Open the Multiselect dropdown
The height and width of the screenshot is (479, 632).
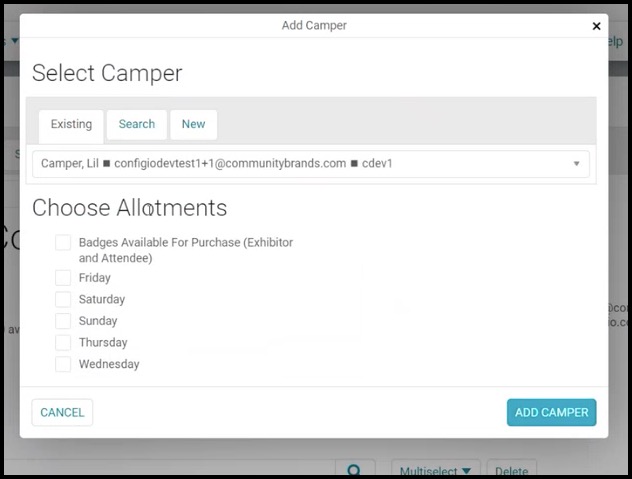tap(435, 469)
